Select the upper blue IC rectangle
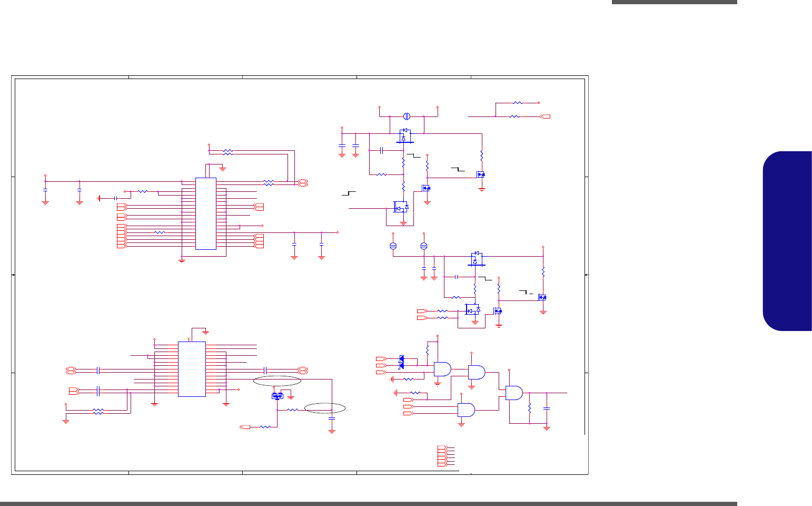This screenshot has width=812, height=506. [x=205, y=213]
